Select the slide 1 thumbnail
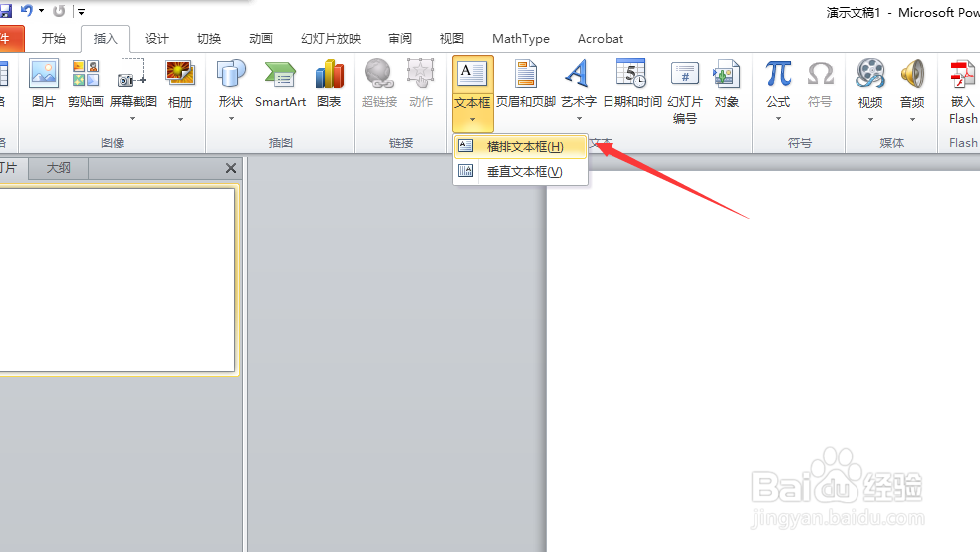The image size is (980, 552). point(117,279)
